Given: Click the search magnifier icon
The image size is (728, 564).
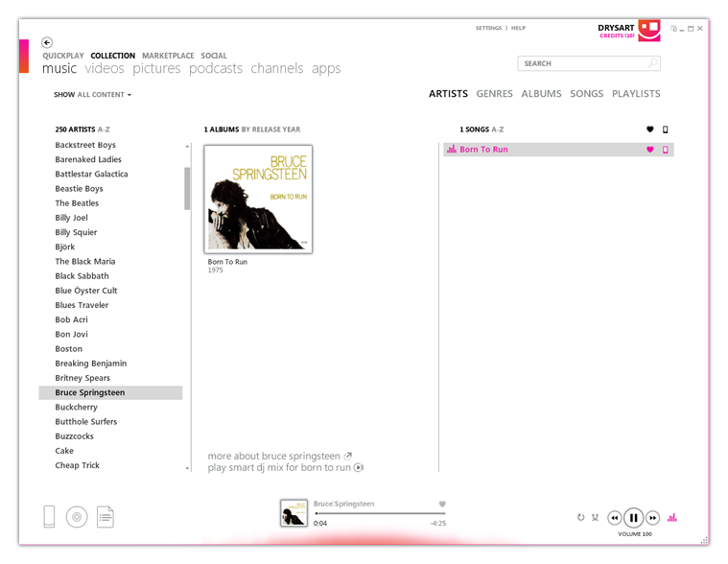Looking at the screenshot, I should tap(653, 62).
